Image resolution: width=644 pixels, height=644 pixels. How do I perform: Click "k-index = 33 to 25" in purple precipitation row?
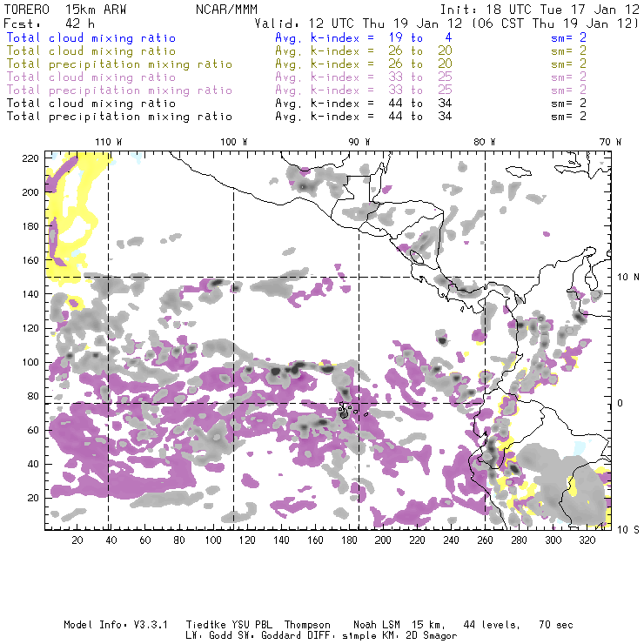pos(381,90)
